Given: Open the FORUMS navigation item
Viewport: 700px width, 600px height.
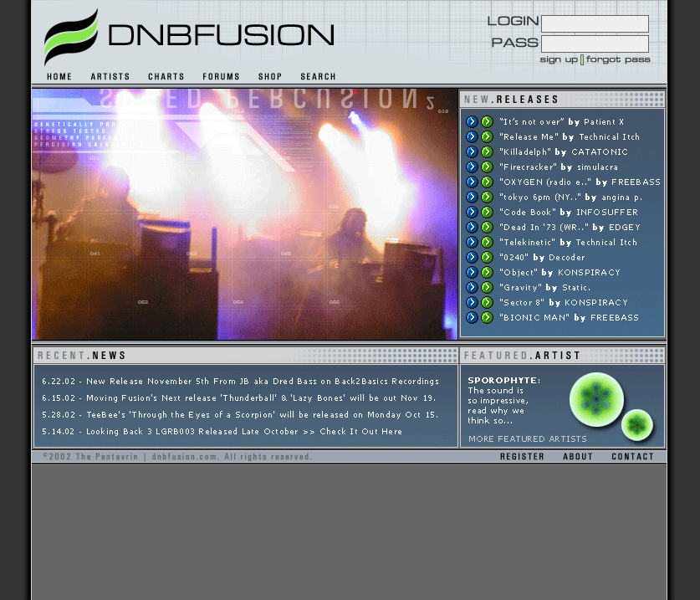Looking at the screenshot, I should pyautogui.click(x=221, y=76).
